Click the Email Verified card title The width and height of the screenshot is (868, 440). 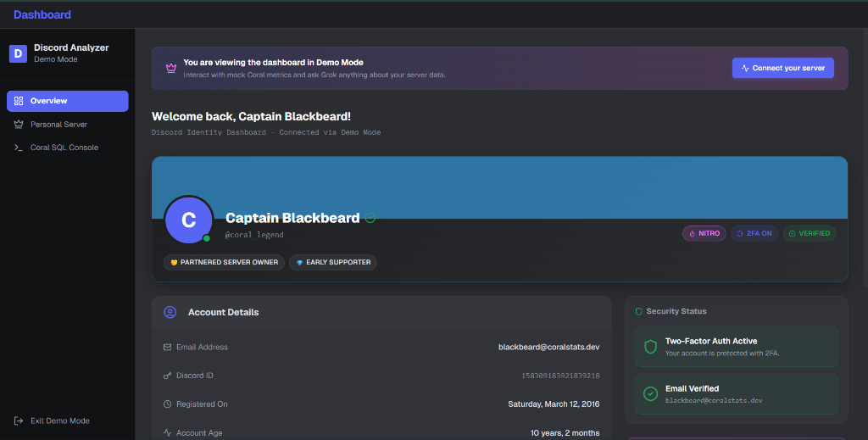click(692, 388)
